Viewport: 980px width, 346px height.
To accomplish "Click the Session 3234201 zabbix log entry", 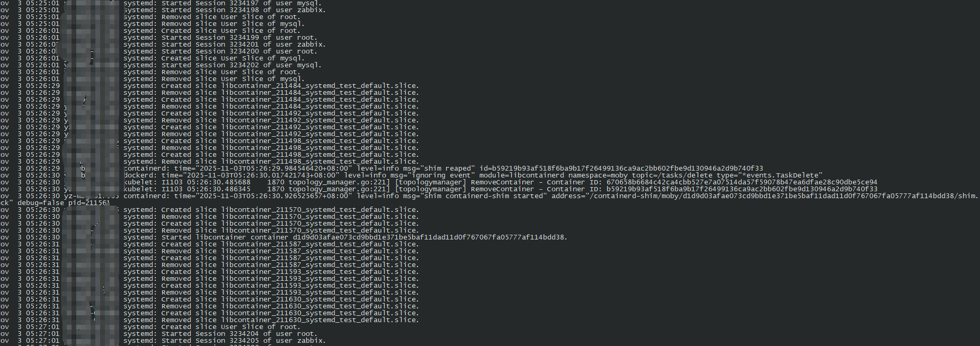I will pos(225,45).
